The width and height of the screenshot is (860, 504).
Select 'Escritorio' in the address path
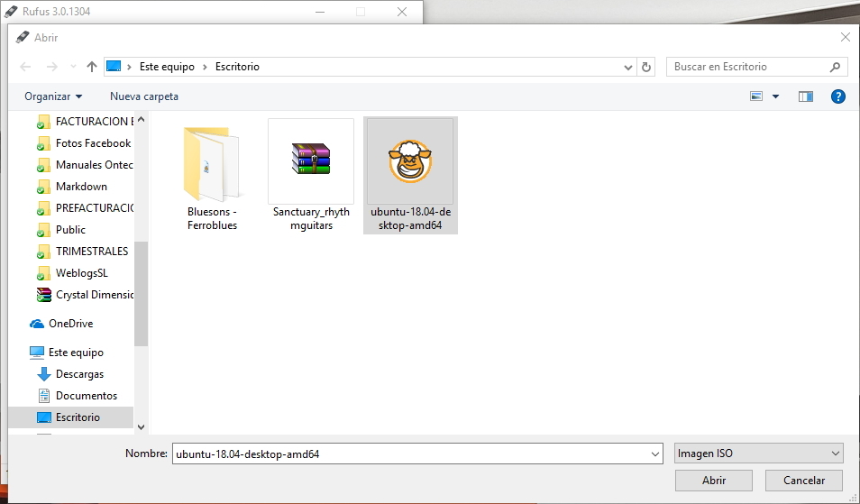click(x=237, y=67)
